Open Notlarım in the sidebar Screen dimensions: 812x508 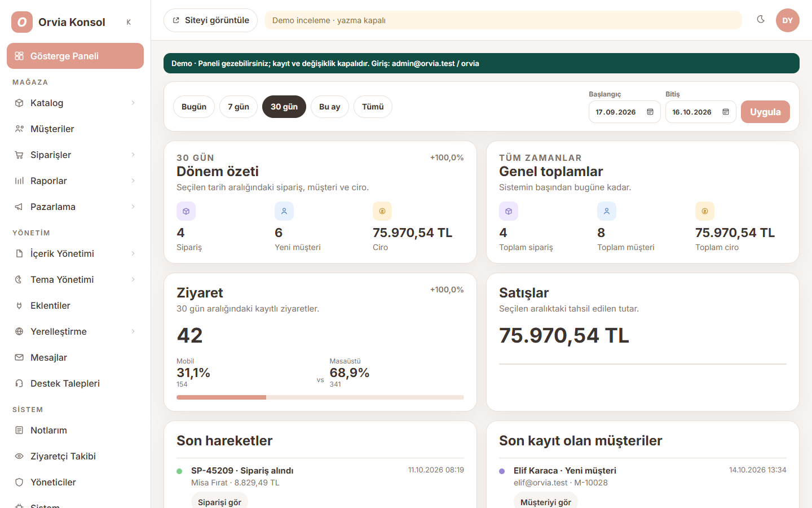[75, 430]
